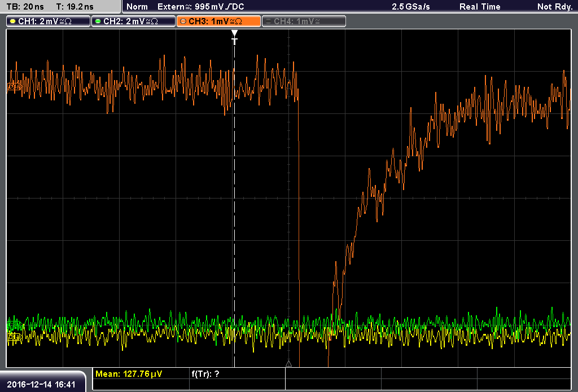Click the 2.5 GSa/s sample rate readout

click(x=411, y=7)
